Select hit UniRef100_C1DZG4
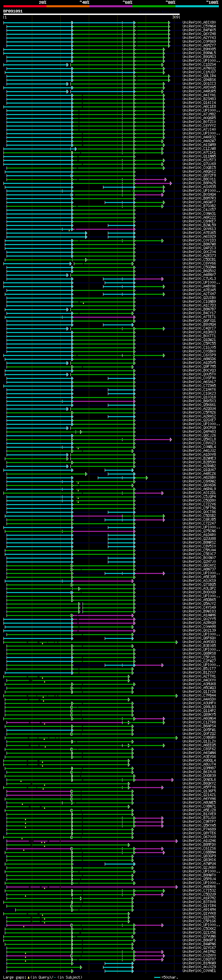 pyautogui.click(x=199, y=65)
